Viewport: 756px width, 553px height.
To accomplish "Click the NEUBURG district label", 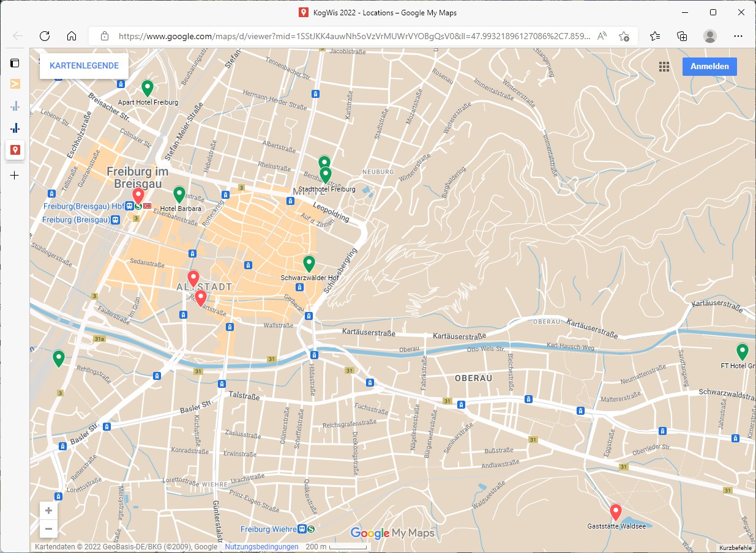I will (x=378, y=172).
